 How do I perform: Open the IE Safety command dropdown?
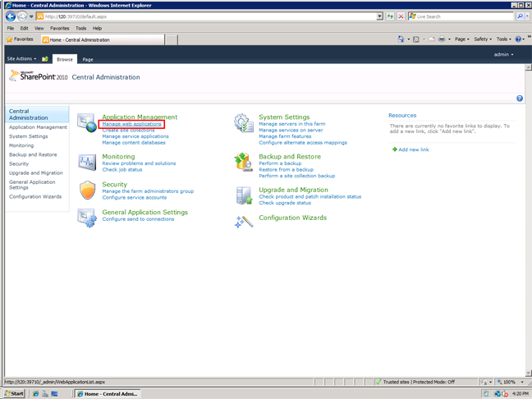[483, 39]
